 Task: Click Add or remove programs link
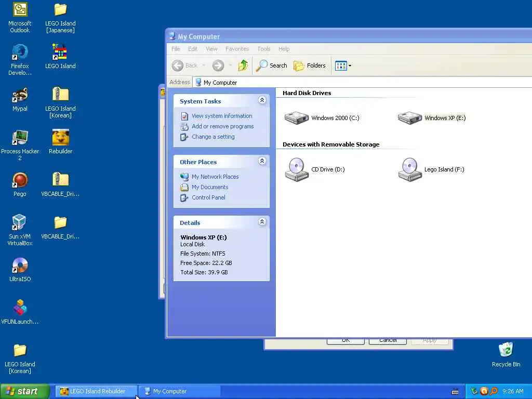point(222,126)
